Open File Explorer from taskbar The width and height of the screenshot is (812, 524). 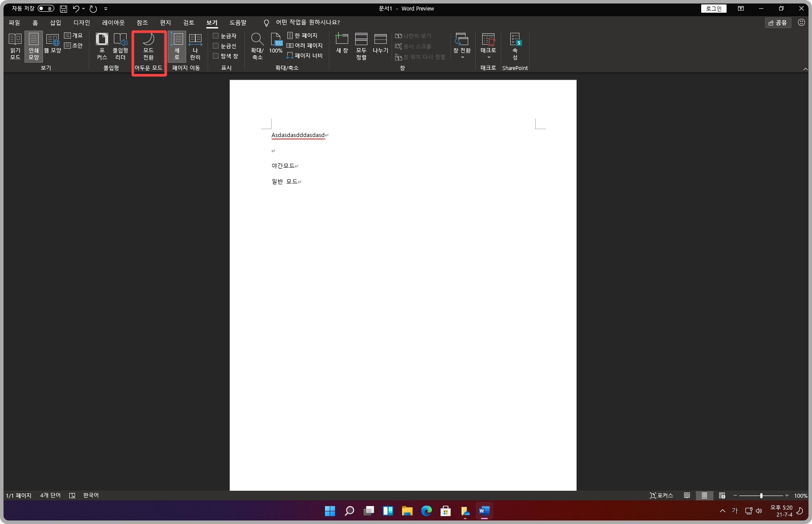tap(407, 511)
